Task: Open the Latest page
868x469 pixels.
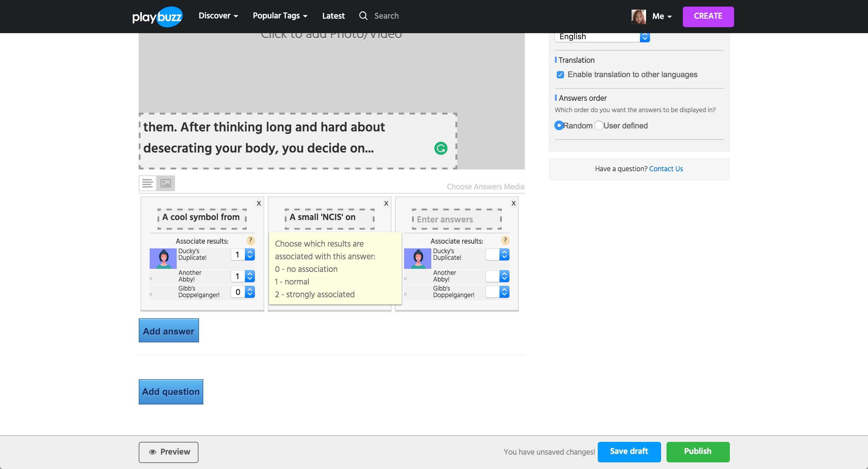Action: 333,16
